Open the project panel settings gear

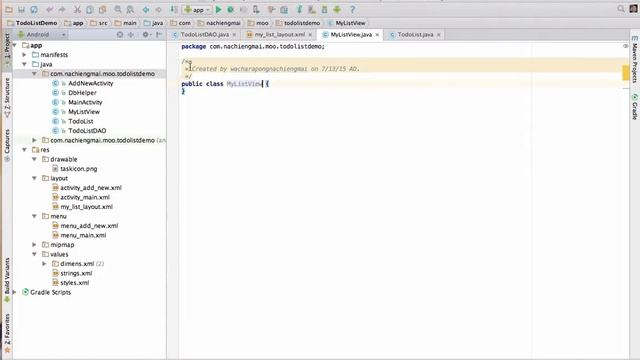[146, 35]
